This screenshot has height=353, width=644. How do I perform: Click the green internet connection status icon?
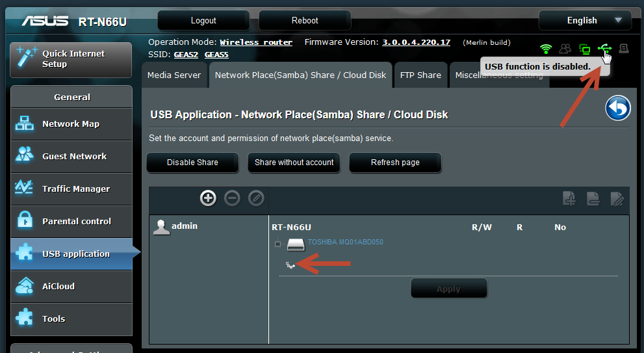click(584, 49)
